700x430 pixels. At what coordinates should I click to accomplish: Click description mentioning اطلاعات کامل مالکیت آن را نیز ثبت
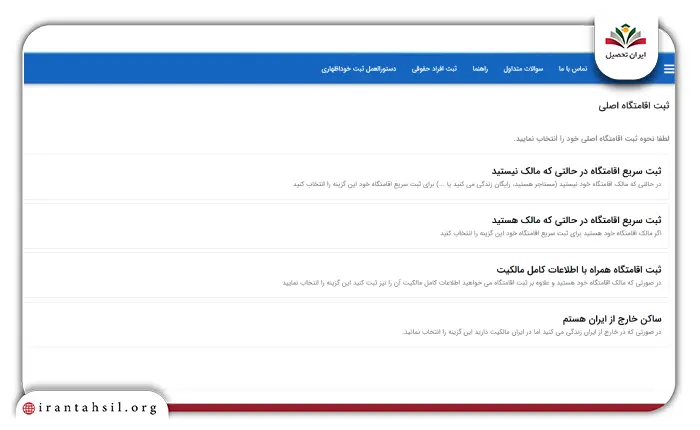tap(471, 283)
